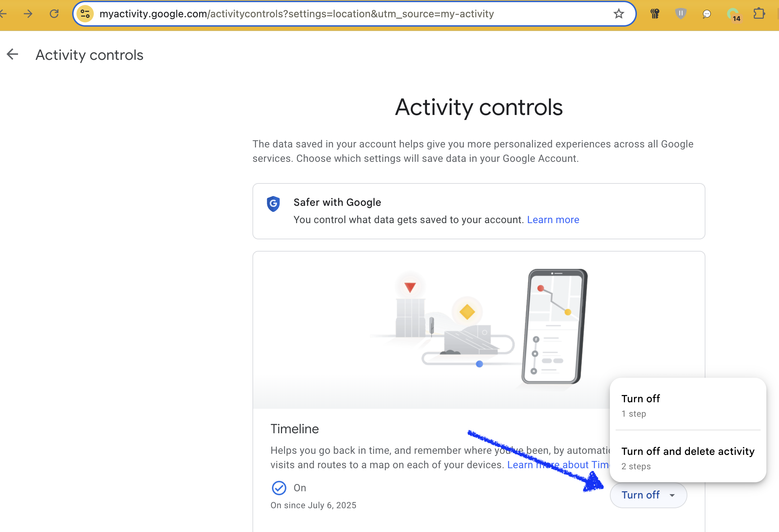Click the Timeline section heading
The width and height of the screenshot is (779, 532).
295,429
